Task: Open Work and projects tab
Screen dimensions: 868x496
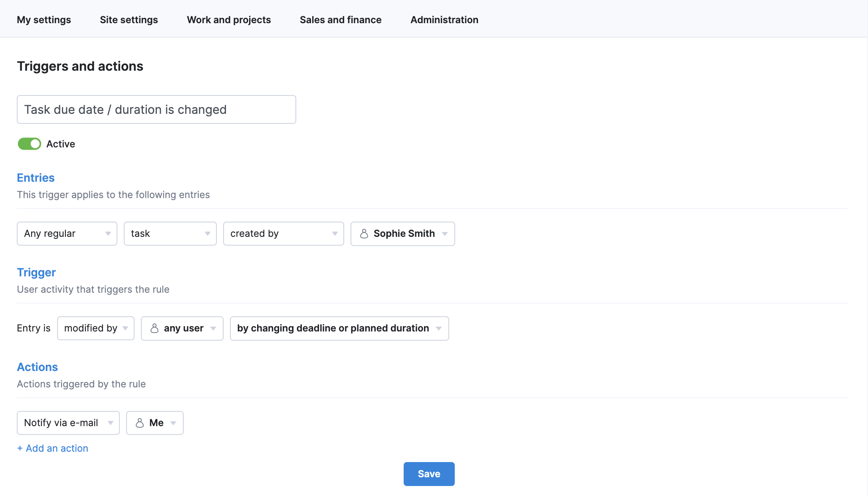Action: 229,20
